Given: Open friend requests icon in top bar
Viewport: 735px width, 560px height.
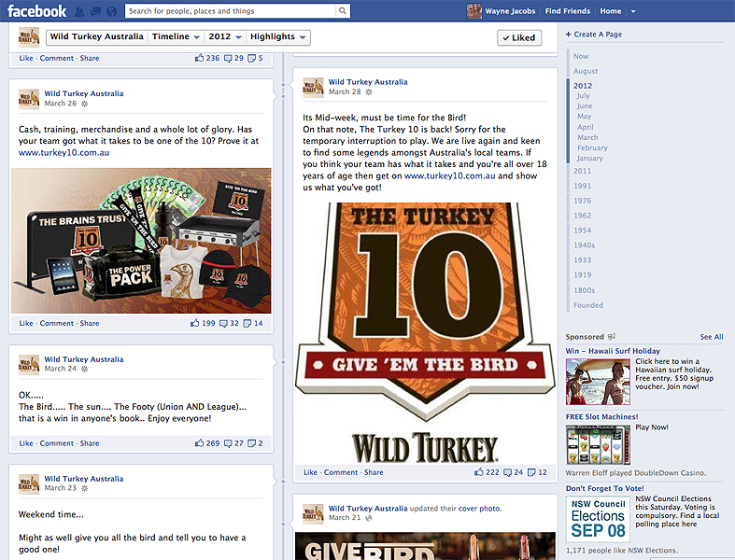Looking at the screenshot, I should (80, 11).
